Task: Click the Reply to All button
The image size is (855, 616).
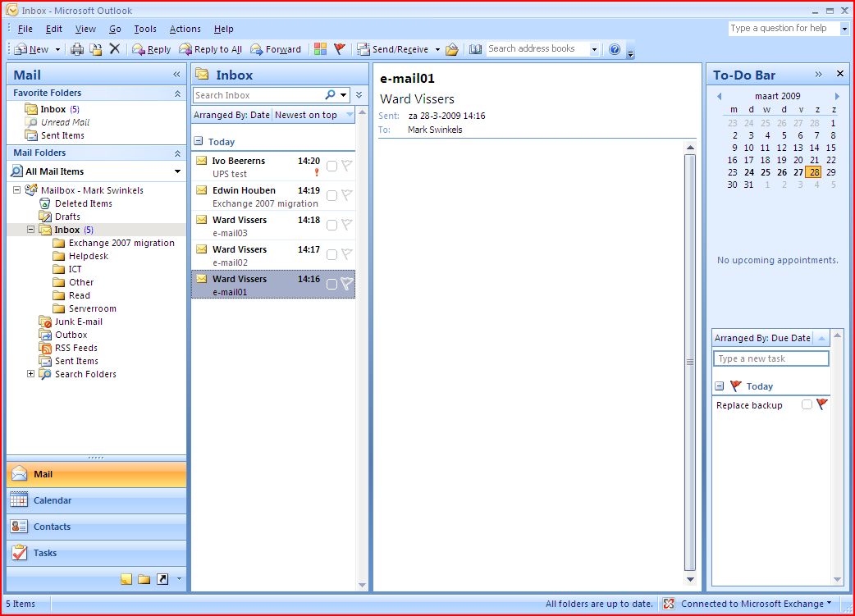Action: pyautogui.click(x=211, y=48)
